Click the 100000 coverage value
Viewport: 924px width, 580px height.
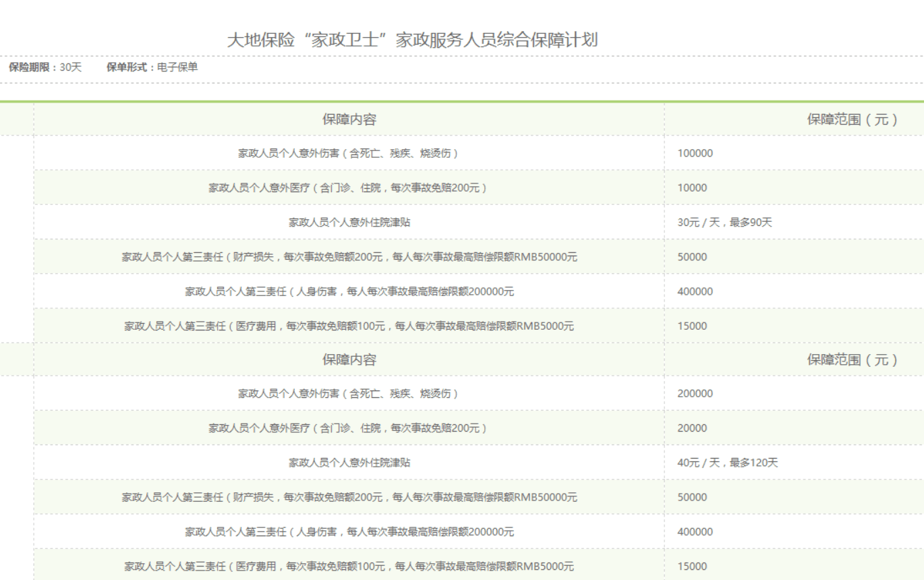(x=695, y=154)
